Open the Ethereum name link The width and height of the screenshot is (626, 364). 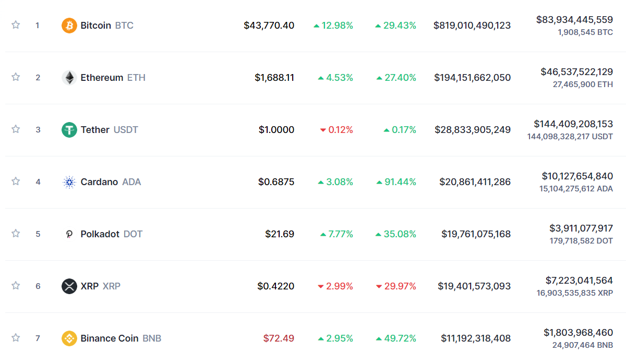click(102, 78)
